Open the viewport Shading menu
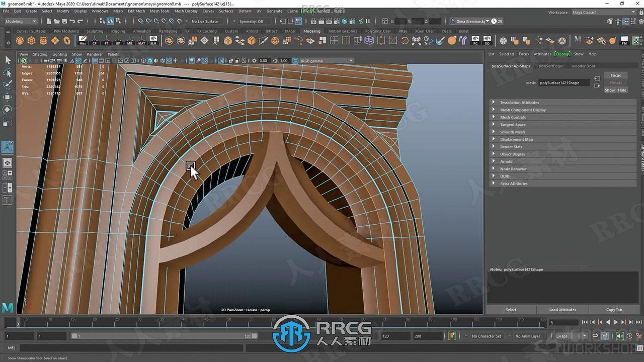The height and width of the screenshot is (362, 644). [x=40, y=54]
